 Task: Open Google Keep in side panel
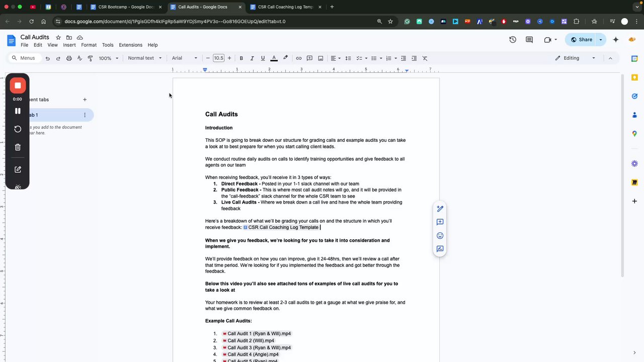pos(634,77)
